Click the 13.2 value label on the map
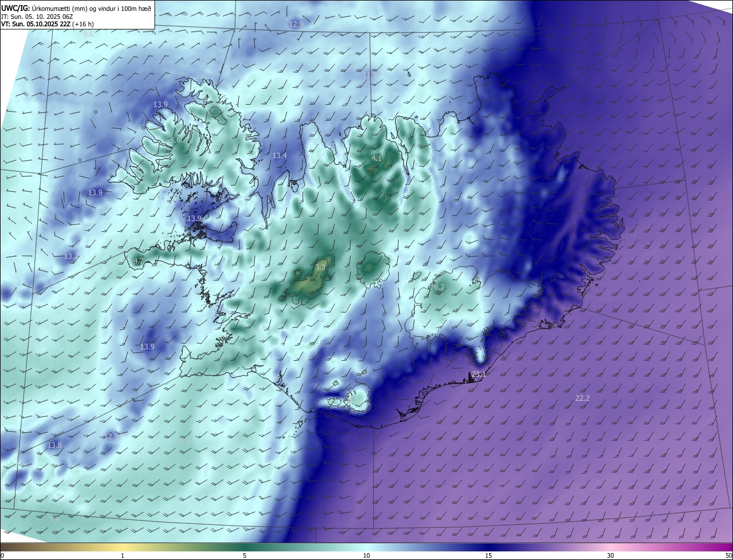This screenshot has height=560, width=733. (x=72, y=256)
